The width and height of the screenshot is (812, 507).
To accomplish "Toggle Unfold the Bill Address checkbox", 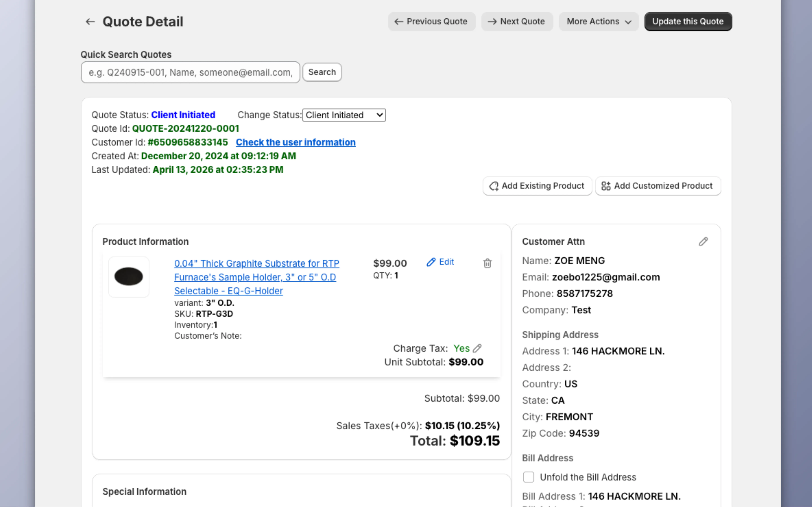I will [529, 477].
